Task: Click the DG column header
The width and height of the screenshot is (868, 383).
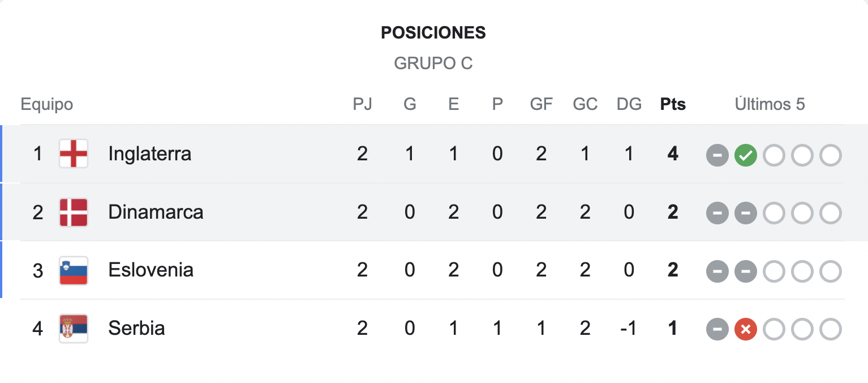Action: (x=629, y=104)
